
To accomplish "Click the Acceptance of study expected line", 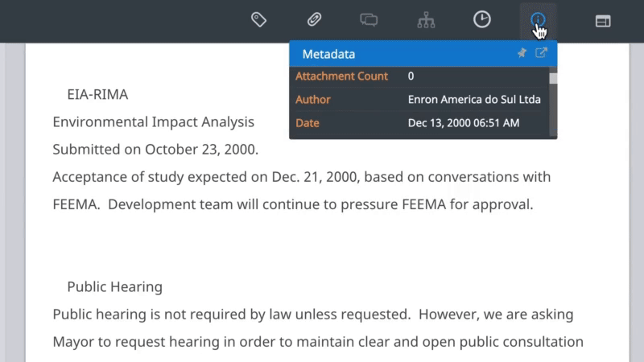I will (301, 177).
